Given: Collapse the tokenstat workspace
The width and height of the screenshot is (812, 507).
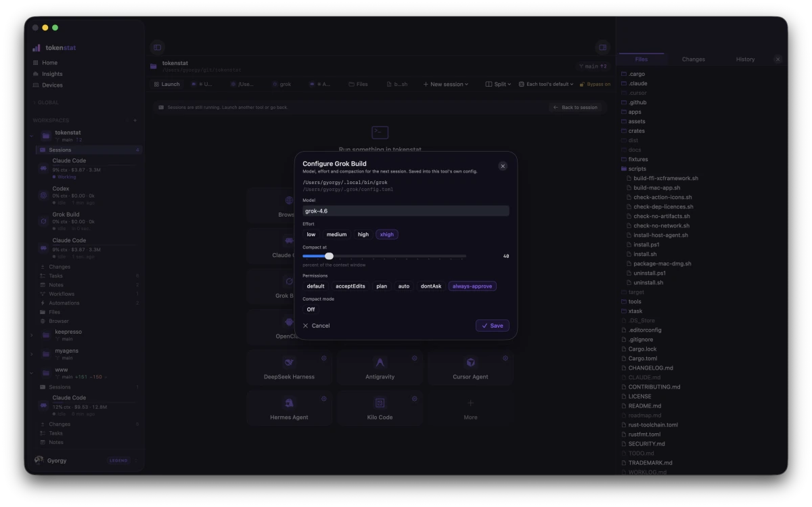Looking at the screenshot, I should [32, 136].
